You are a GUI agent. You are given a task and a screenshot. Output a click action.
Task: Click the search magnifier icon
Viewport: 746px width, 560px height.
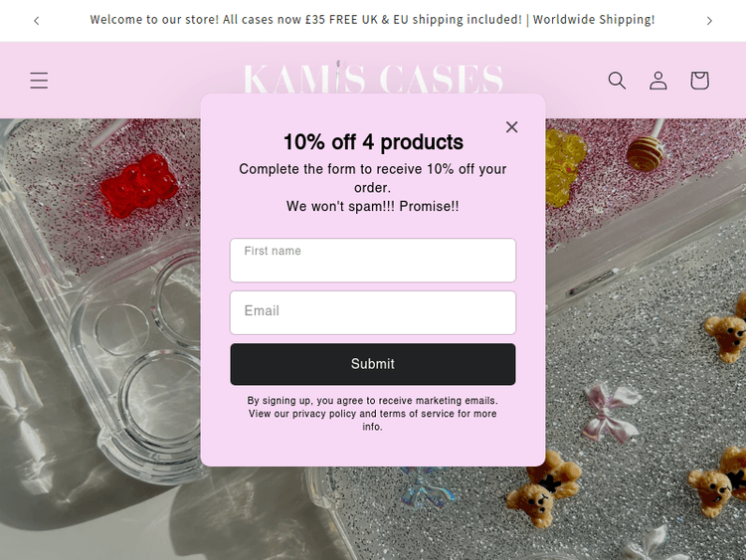click(x=617, y=81)
